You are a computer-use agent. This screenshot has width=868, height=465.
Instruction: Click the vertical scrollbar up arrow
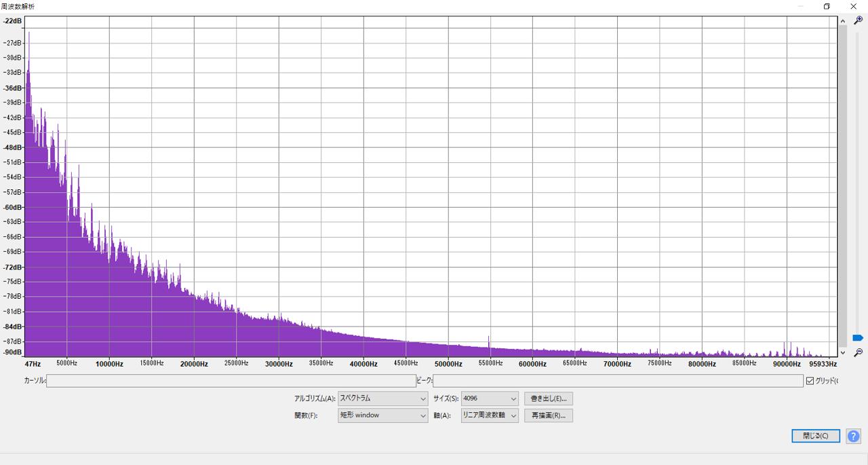pyautogui.click(x=843, y=20)
